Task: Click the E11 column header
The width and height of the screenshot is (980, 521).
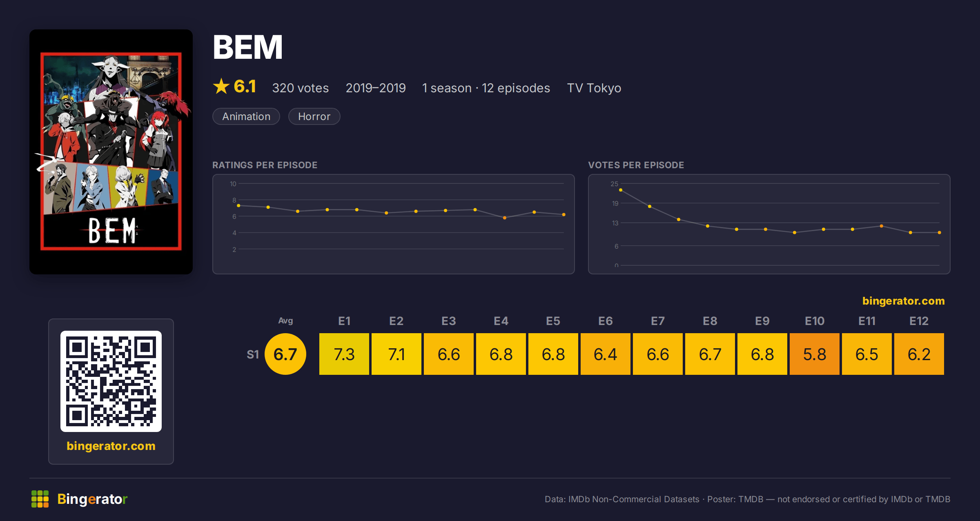Action: click(867, 321)
